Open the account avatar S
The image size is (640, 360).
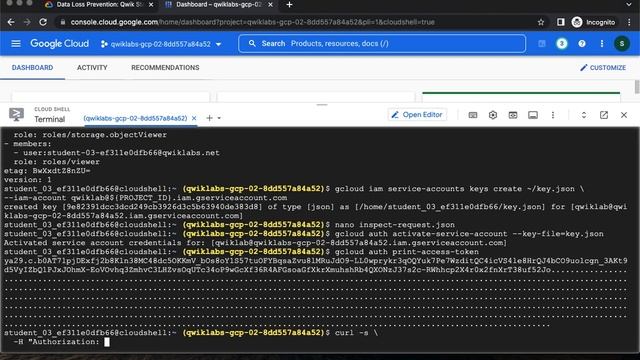pyautogui.click(x=622, y=44)
